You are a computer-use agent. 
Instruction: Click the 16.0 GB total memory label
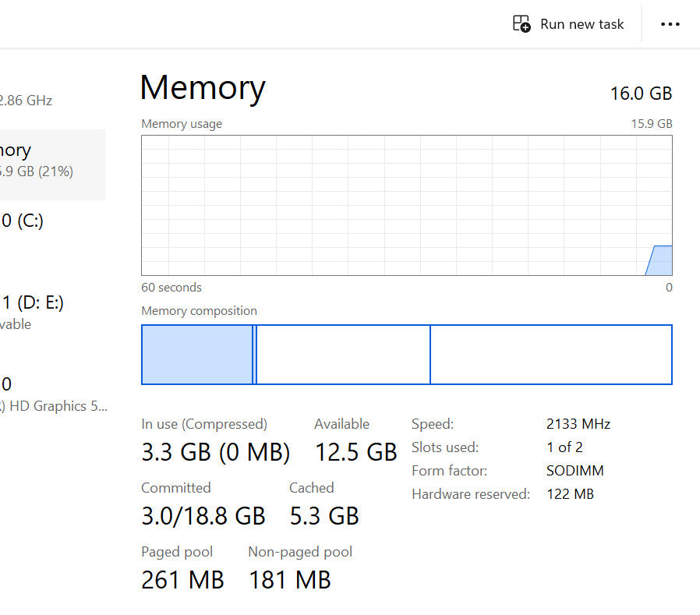click(640, 94)
